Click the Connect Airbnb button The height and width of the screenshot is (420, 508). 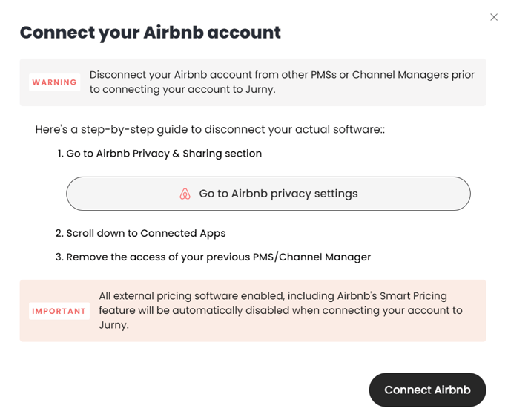[x=427, y=390]
